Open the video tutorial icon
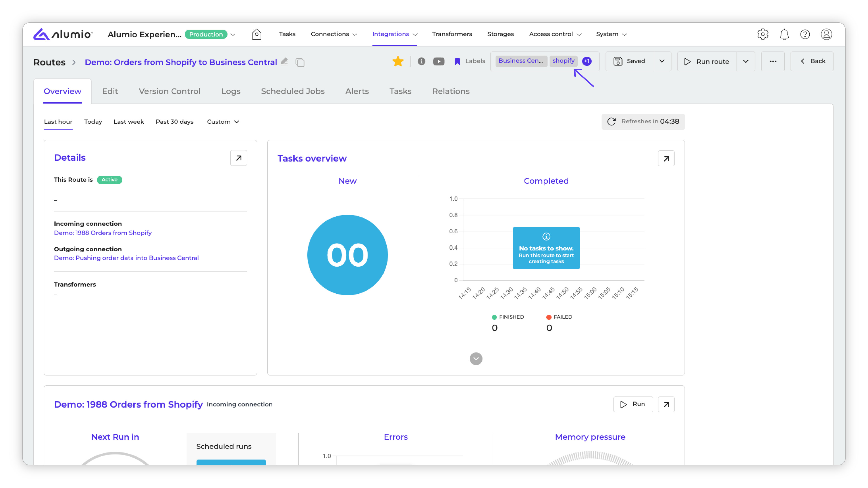This screenshot has width=868, height=488. pos(438,61)
